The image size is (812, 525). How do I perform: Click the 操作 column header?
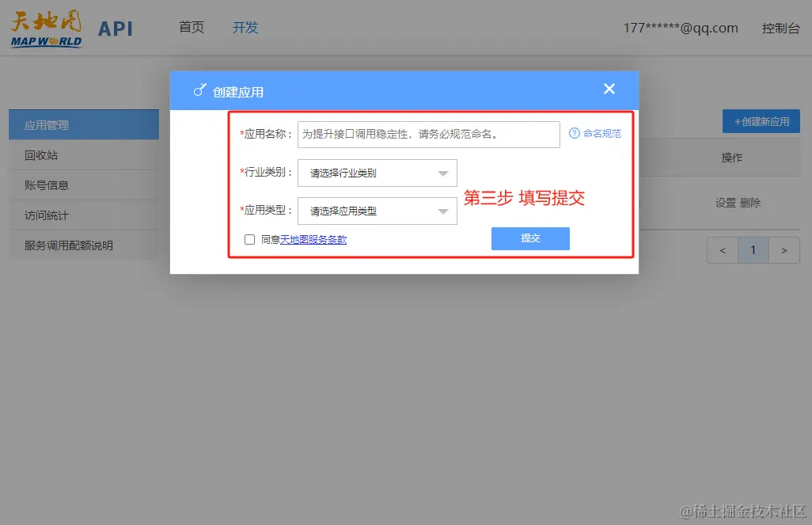click(x=732, y=158)
